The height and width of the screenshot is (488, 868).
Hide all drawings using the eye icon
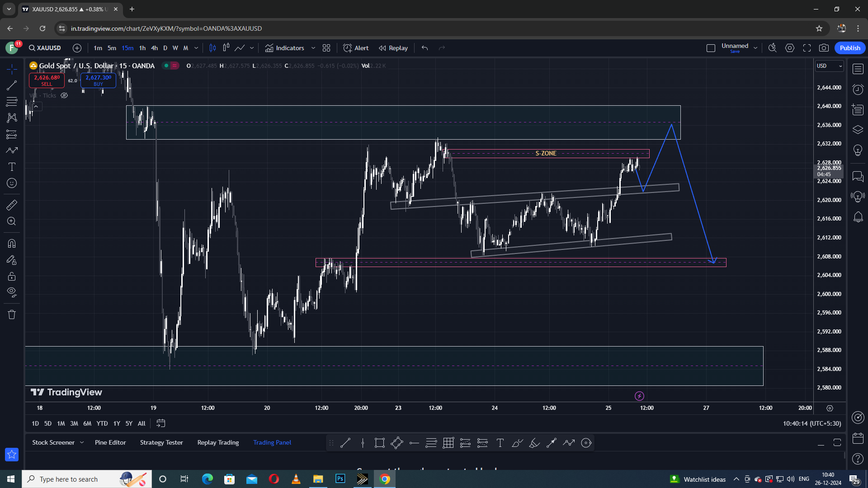tap(12, 292)
